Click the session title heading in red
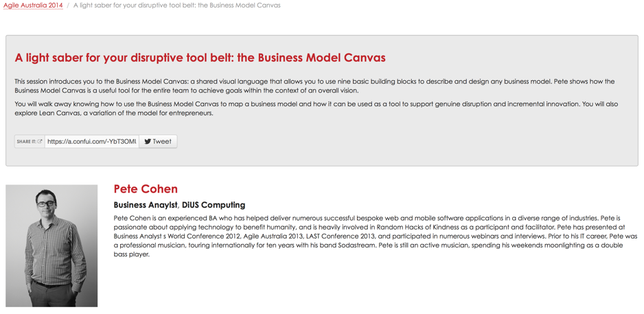Image resolution: width=644 pixels, height=314 pixels. coord(200,58)
